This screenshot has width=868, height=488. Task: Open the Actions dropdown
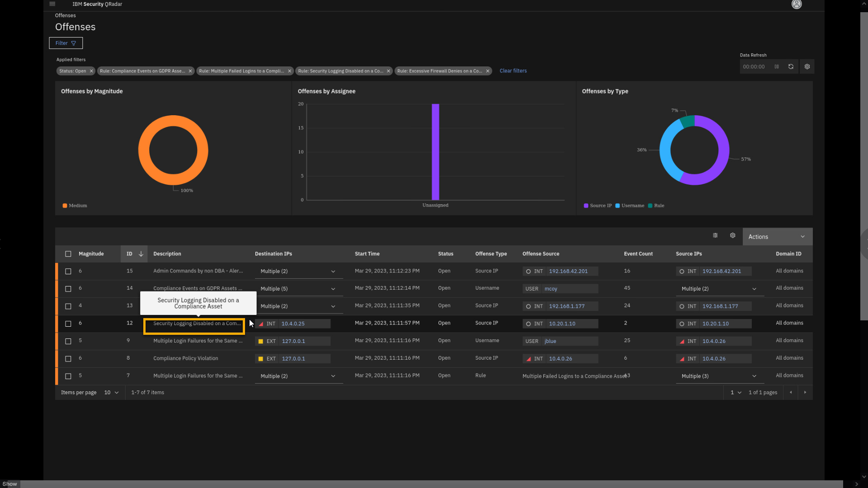point(777,237)
